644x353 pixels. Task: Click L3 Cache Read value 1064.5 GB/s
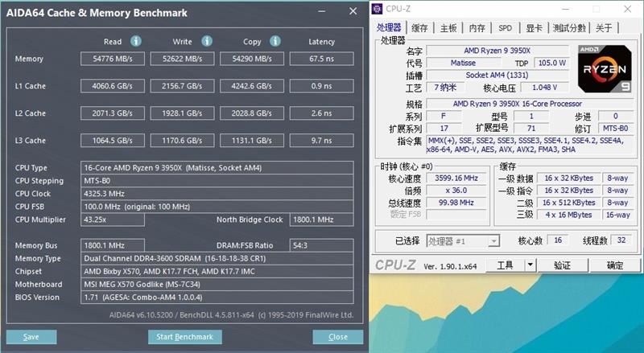tap(113, 141)
